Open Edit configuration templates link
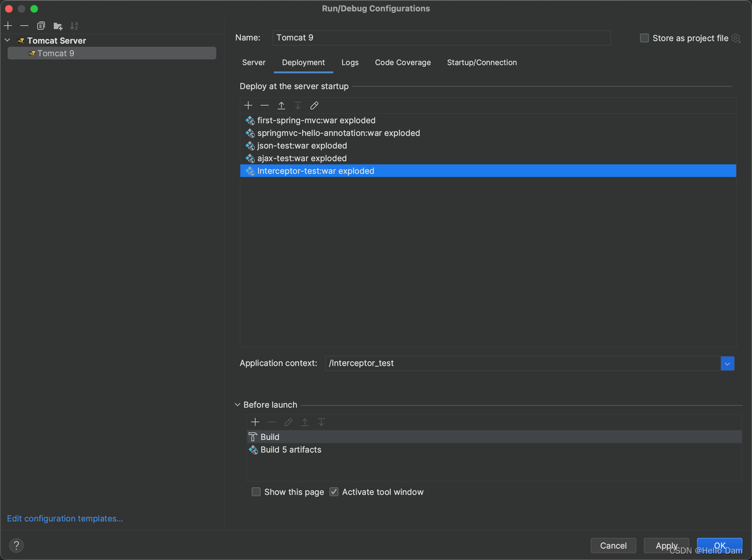 coord(65,518)
